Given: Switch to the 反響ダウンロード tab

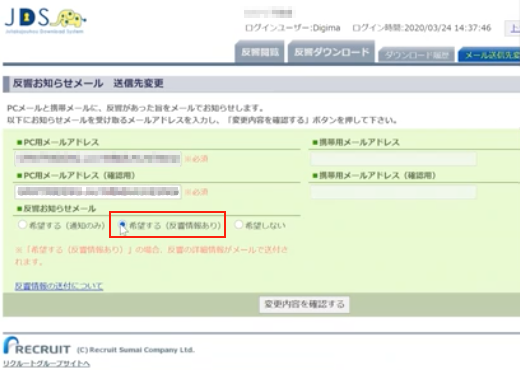Looking at the screenshot, I should coord(331,52).
